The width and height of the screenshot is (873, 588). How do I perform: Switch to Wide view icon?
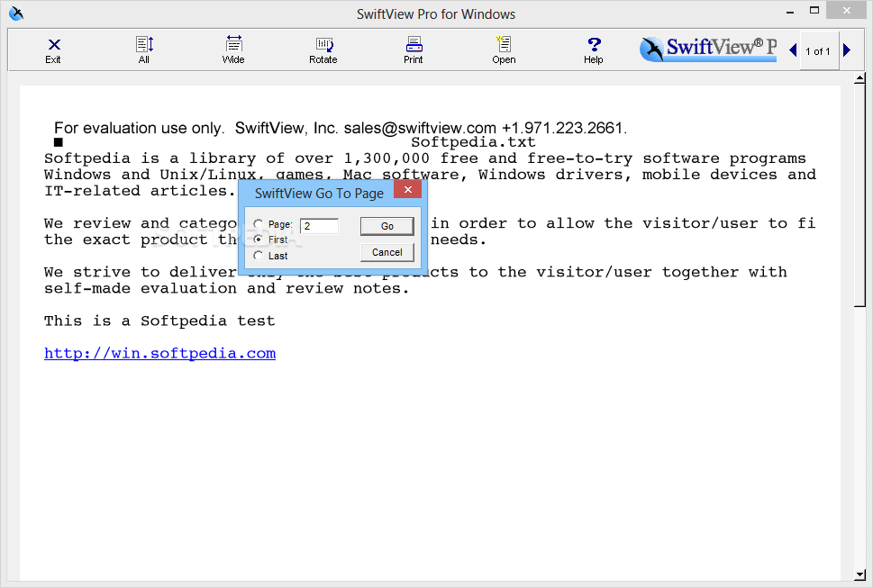coord(233,50)
